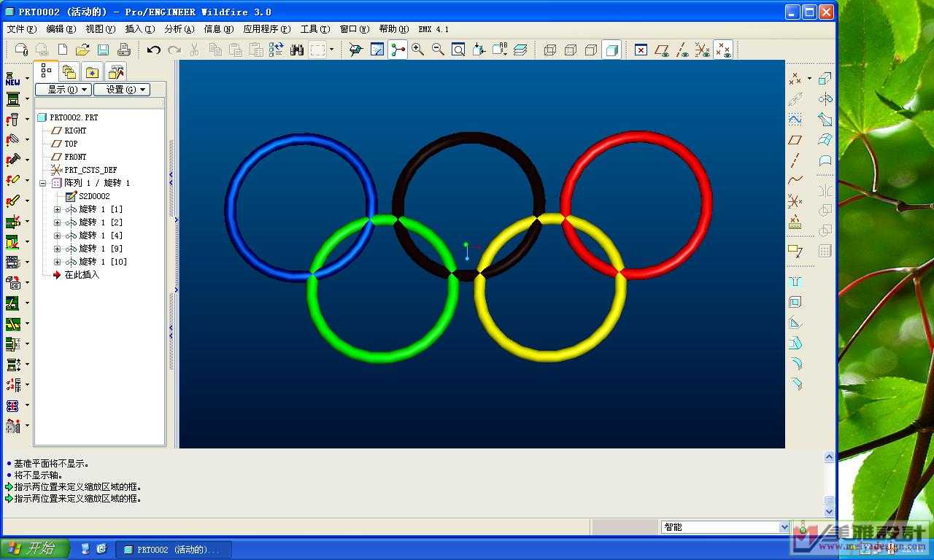Select the Datum Curve tool
This screenshot has width=934, height=560.
(795, 180)
